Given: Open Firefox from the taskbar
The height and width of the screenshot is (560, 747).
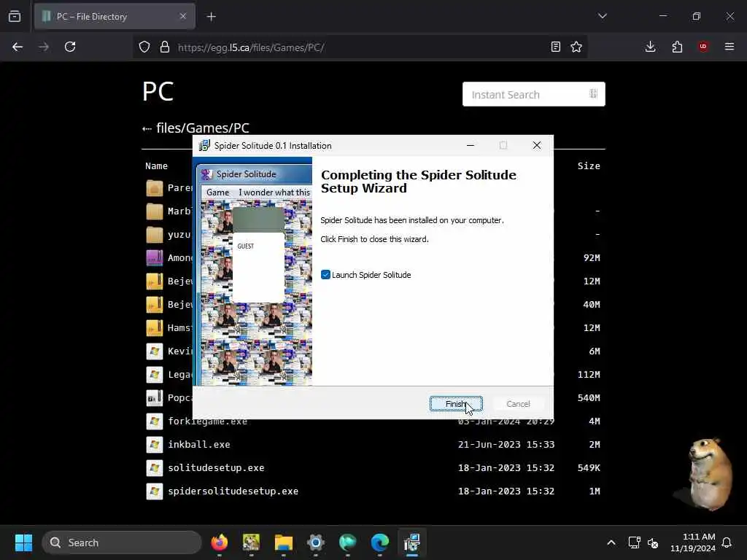Looking at the screenshot, I should tap(219, 542).
